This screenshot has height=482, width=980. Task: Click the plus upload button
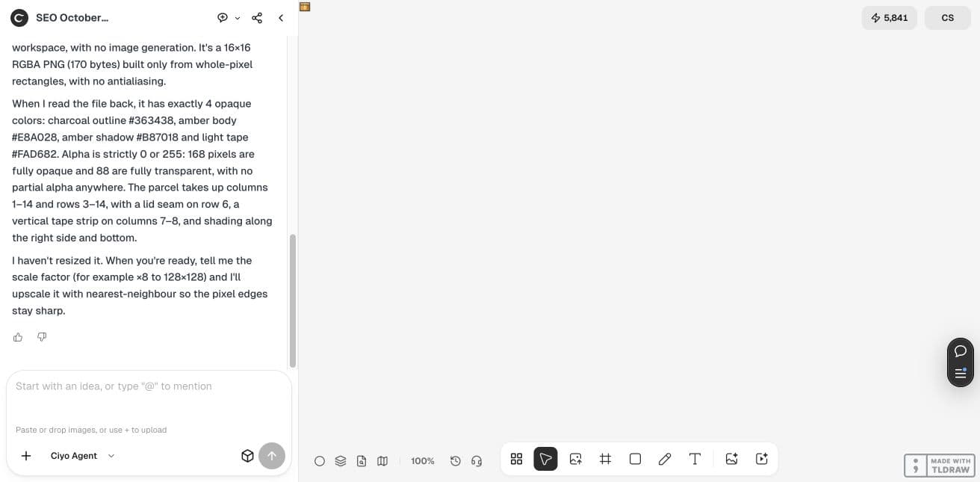[26, 456]
